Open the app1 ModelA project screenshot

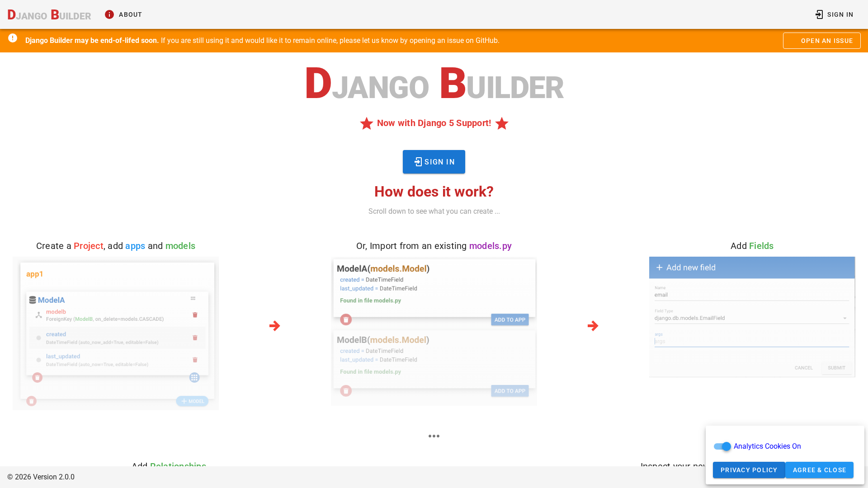point(116,333)
